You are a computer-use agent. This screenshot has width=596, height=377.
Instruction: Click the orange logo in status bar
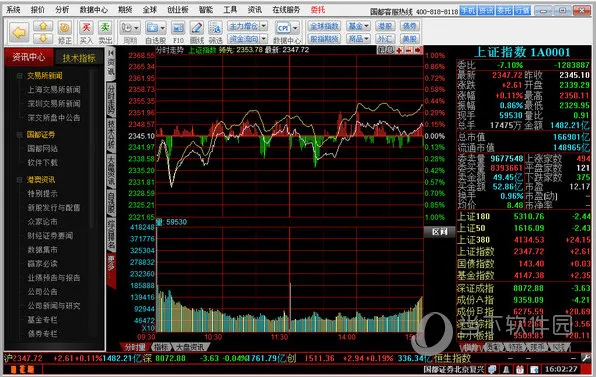click(22, 369)
